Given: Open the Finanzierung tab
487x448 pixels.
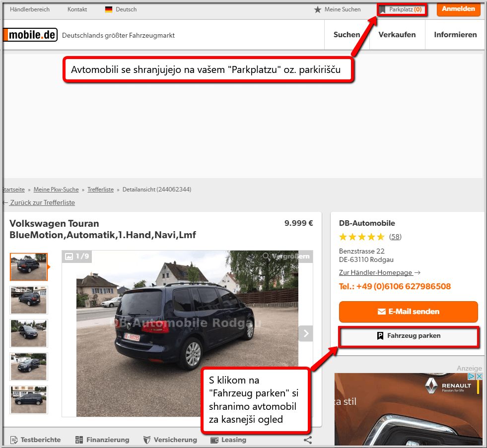Looking at the screenshot, I should pyautogui.click(x=102, y=440).
